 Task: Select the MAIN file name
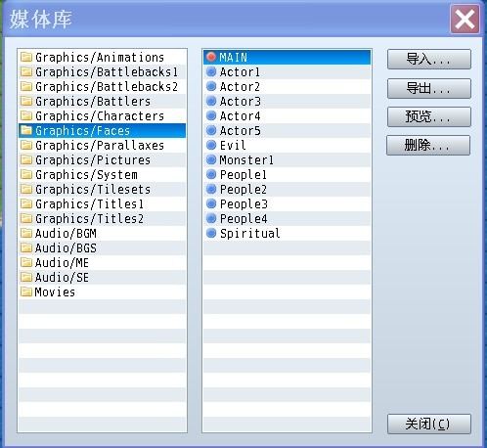point(234,58)
